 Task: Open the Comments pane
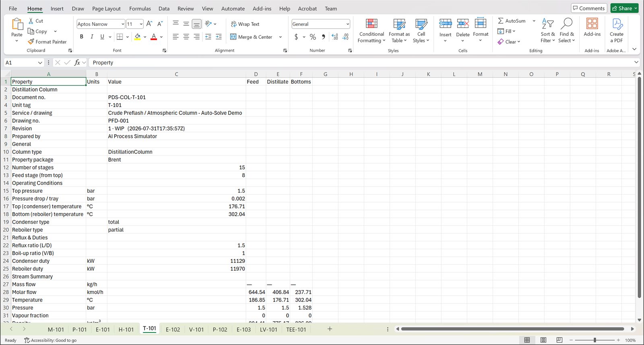(589, 8)
